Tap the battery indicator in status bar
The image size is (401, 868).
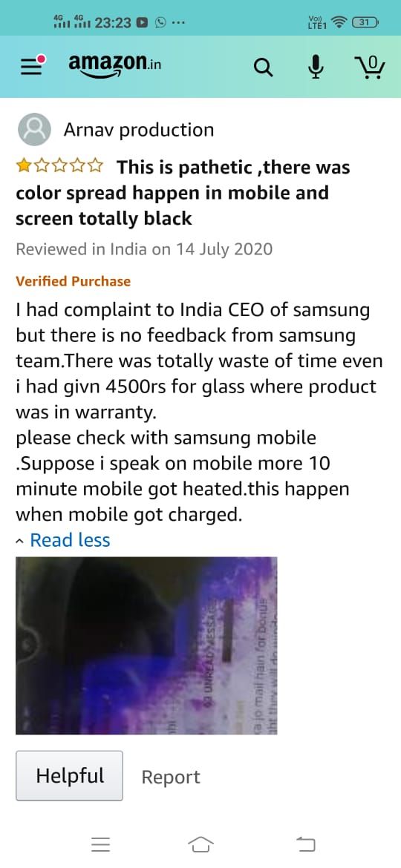(365, 22)
